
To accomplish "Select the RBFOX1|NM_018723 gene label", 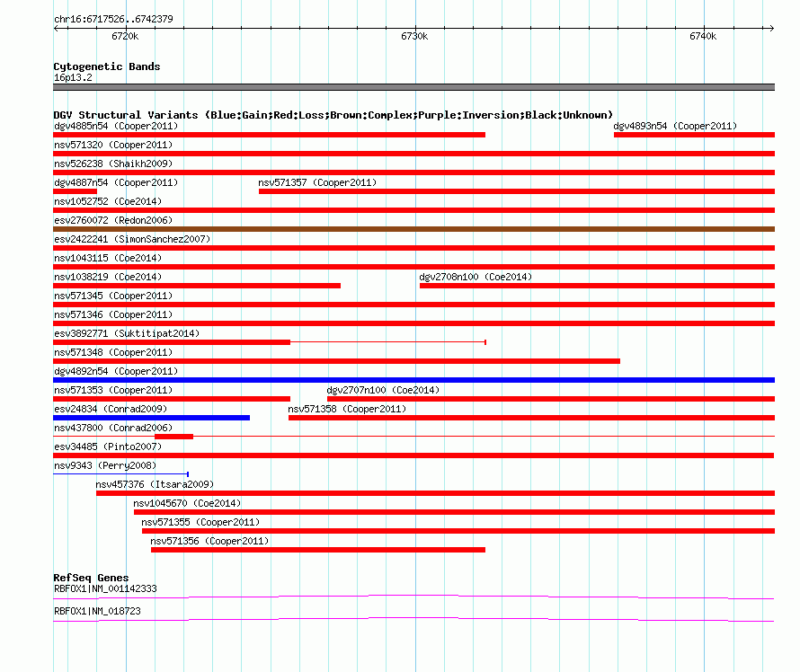I will [x=97, y=611].
